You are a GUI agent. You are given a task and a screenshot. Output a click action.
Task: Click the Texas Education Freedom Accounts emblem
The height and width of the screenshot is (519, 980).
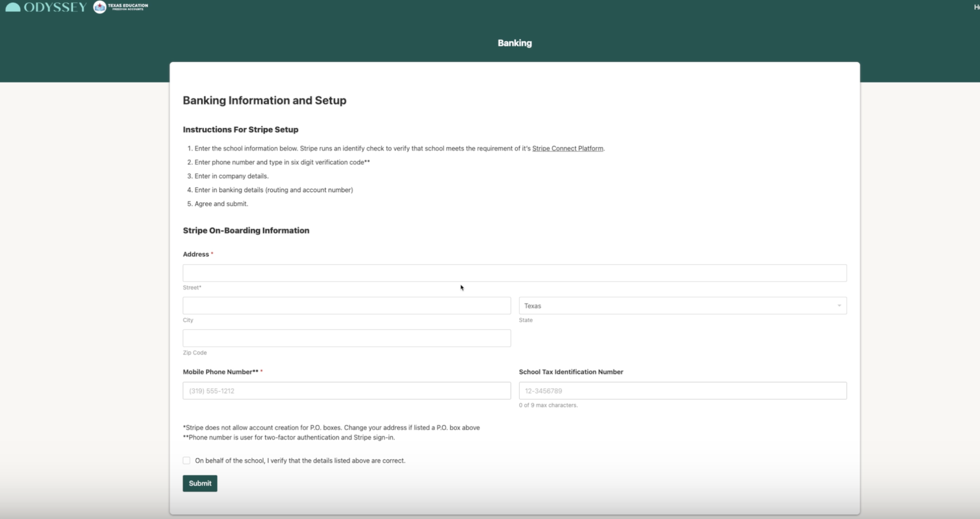(x=100, y=7)
